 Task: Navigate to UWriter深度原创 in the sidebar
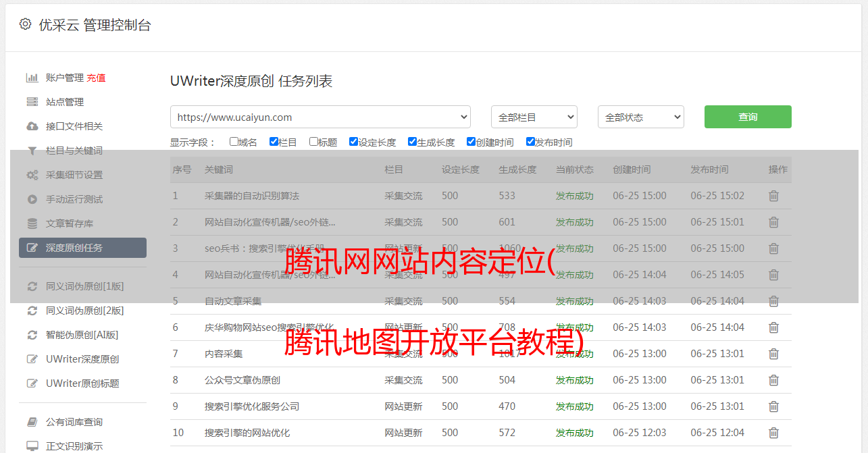(x=82, y=359)
